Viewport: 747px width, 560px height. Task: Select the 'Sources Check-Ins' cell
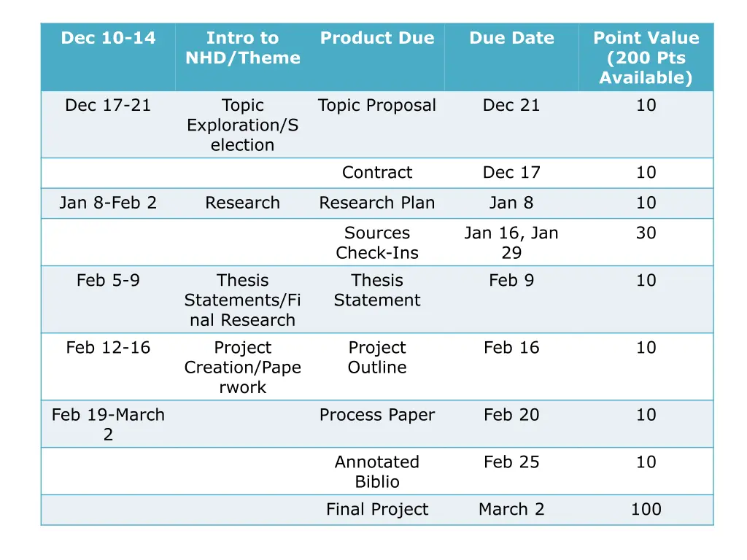[x=377, y=243]
